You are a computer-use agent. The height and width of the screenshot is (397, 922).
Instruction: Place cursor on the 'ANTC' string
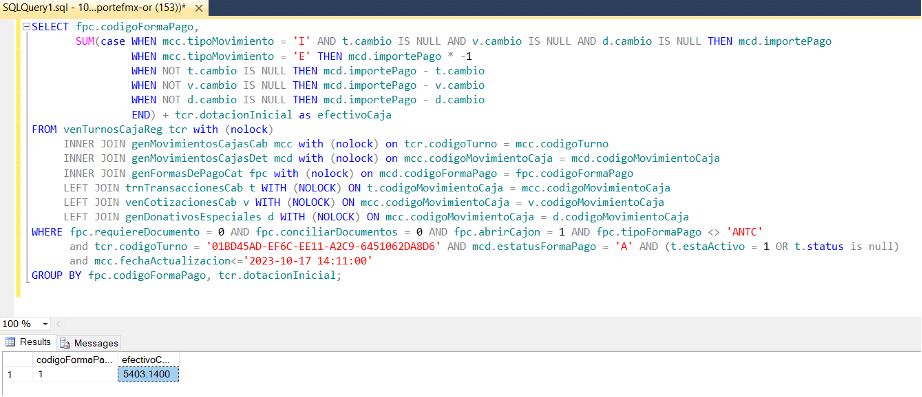click(745, 232)
